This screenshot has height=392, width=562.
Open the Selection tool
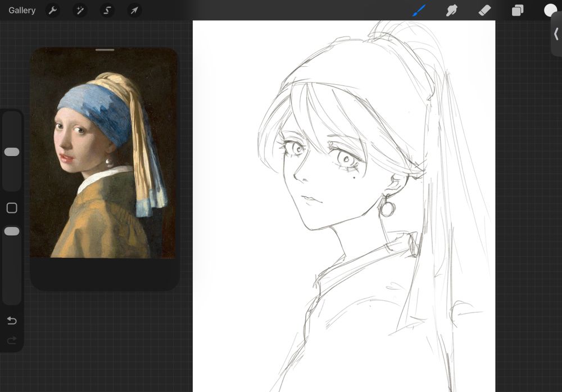click(107, 11)
